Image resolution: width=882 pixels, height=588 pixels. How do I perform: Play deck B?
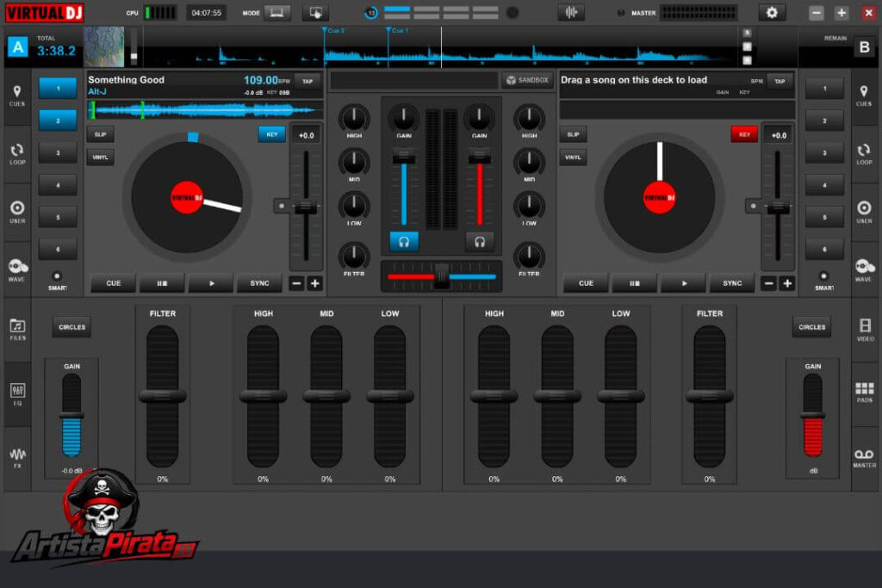683,283
